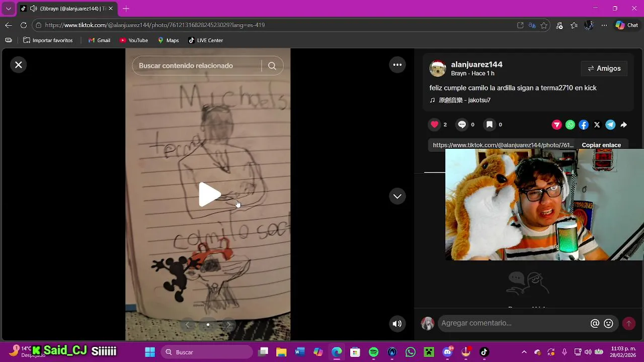Mute the TikTok sound

click(x=397, y=324)
